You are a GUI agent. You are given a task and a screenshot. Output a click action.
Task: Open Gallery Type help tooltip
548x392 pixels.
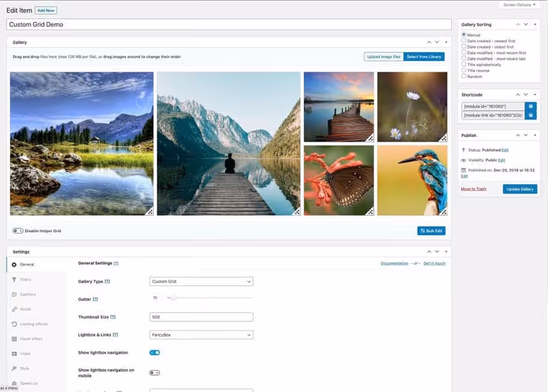pos(107,281)
